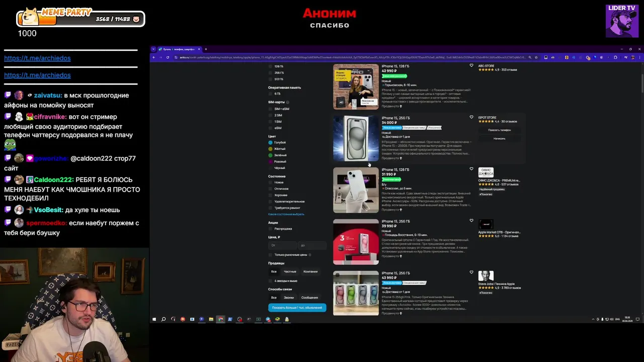Click the Apple Market СПБ seller logo
The image size is (644, 362).
tap(486, 224)
